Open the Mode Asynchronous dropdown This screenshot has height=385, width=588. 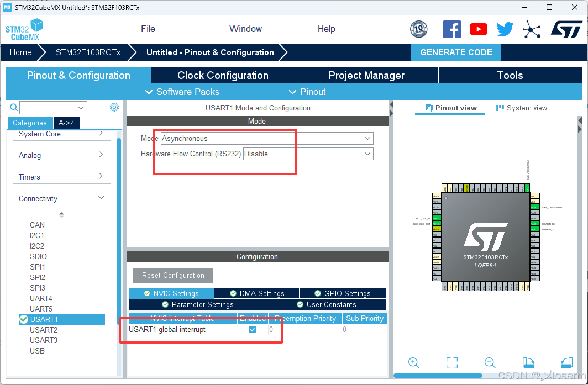tap(267, 138)
